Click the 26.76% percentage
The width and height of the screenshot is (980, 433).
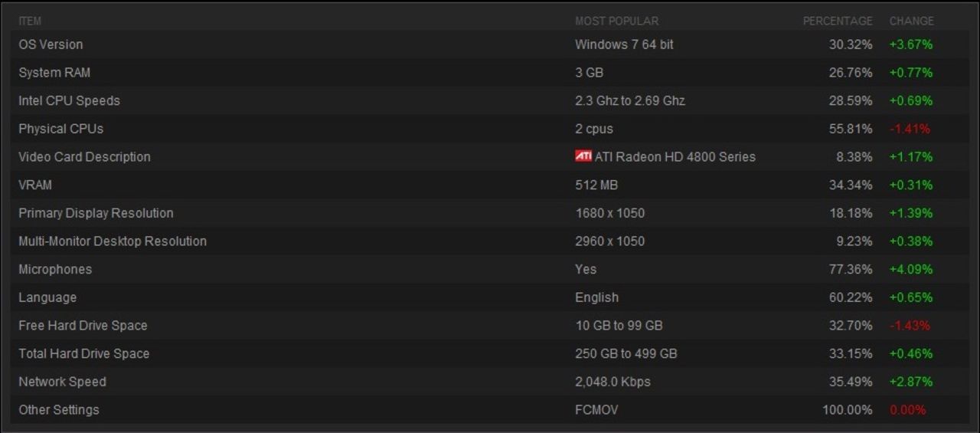coord(851,73)
